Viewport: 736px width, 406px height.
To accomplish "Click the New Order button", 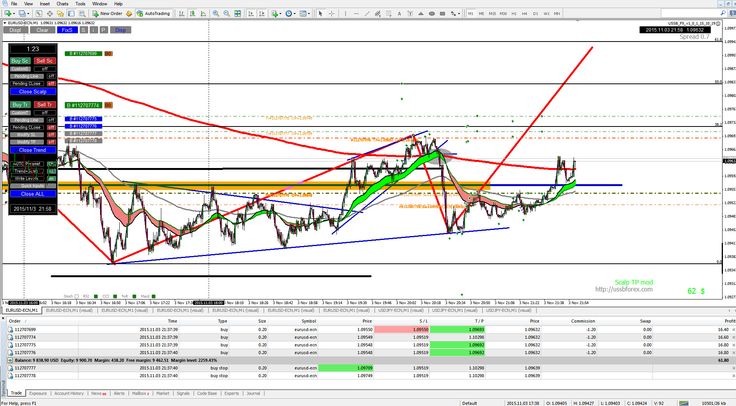I will (107, 14).
